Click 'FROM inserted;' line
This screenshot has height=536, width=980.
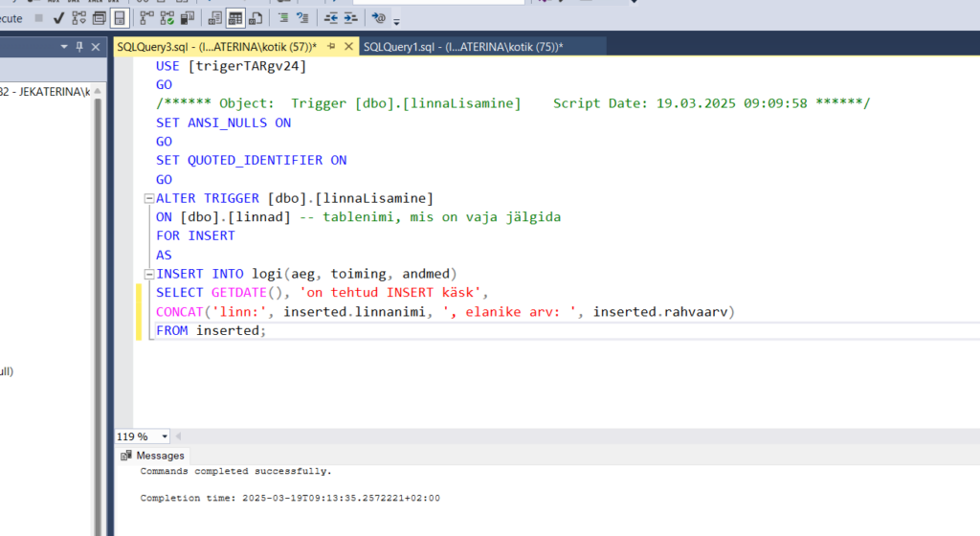211,330
